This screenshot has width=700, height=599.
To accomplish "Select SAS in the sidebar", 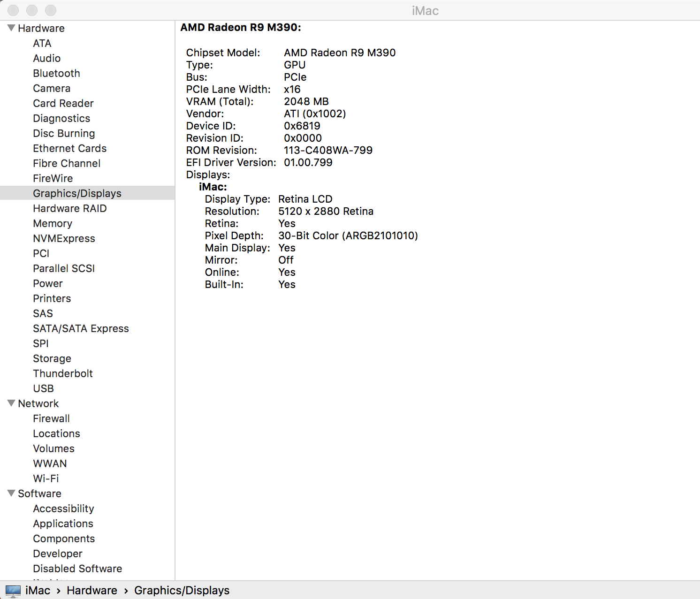I will [x=43, y=313].
